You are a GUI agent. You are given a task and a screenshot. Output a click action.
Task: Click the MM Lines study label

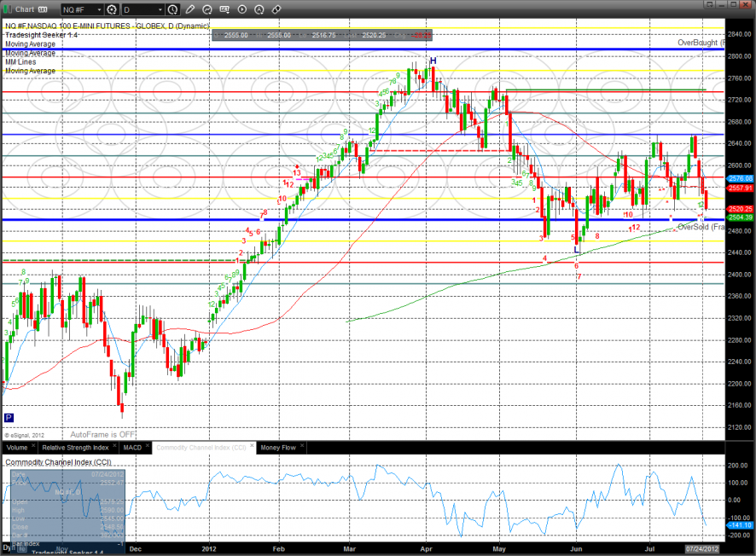tap(20, 62)
